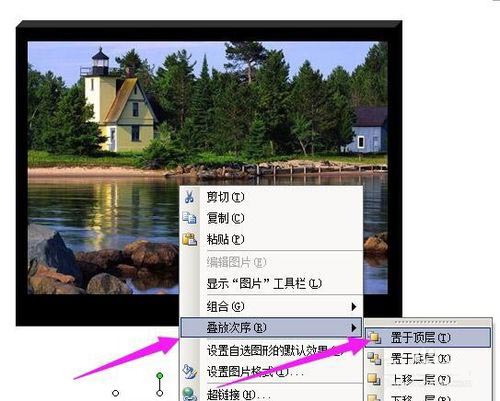
Task: Click the Format Picture icon
Action: click(190, 372)
